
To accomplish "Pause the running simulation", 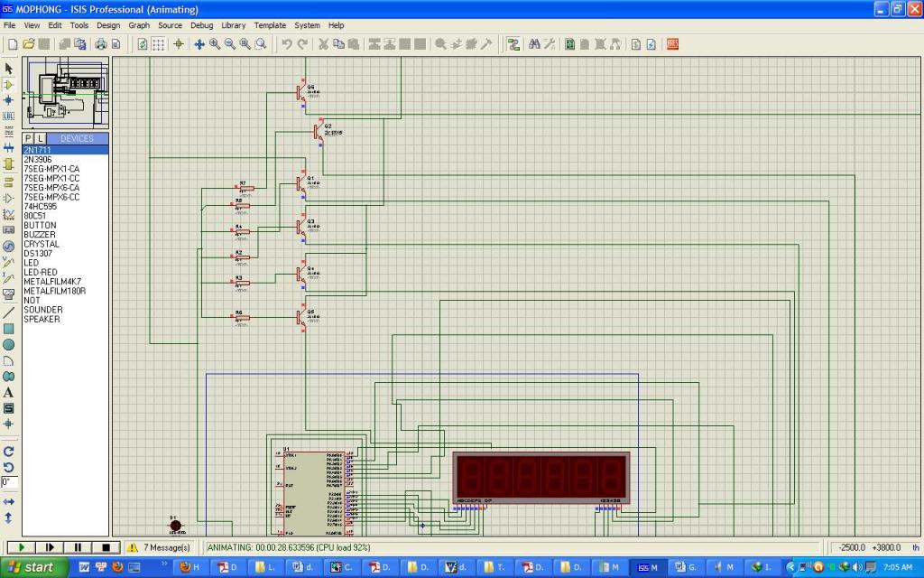I will pos(78,547).
